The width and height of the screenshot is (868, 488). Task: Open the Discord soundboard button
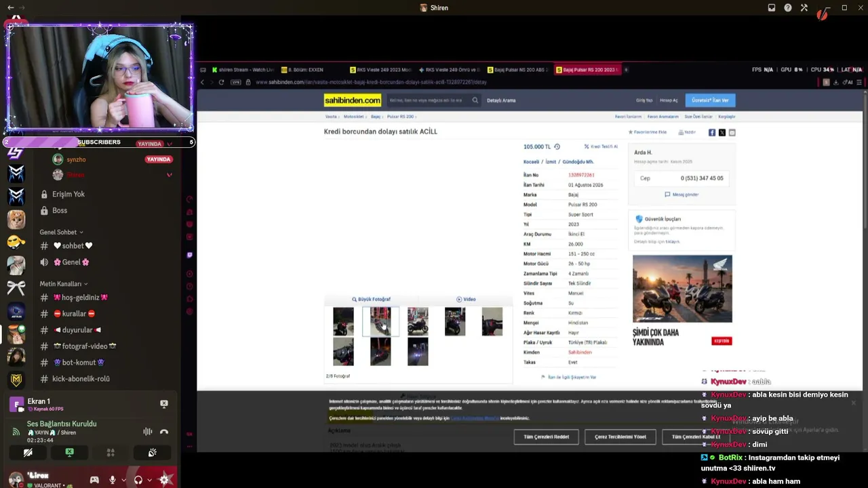coord(152,453)
